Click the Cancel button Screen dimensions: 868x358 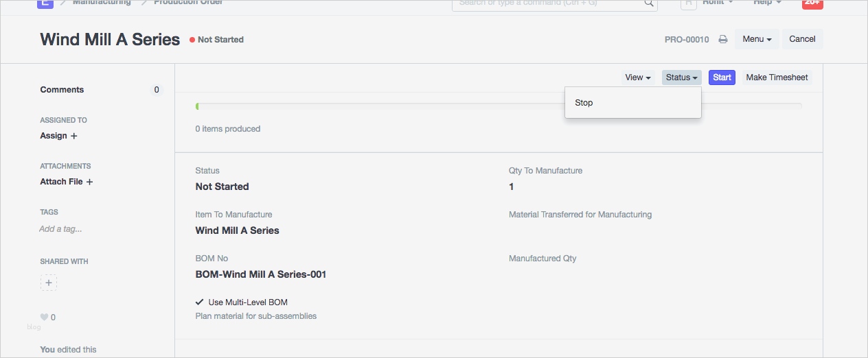(802, 39)
